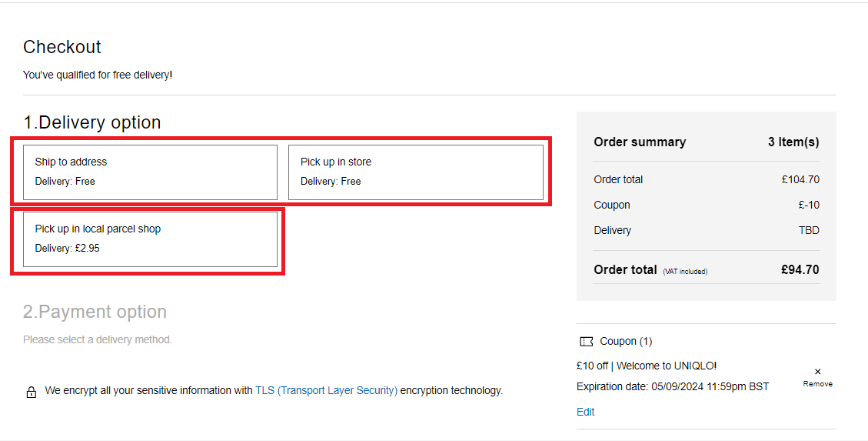Click the £94.70 final order total
Image resolution: width=868 pixels, height=441 pixels.
coord(800,269)
